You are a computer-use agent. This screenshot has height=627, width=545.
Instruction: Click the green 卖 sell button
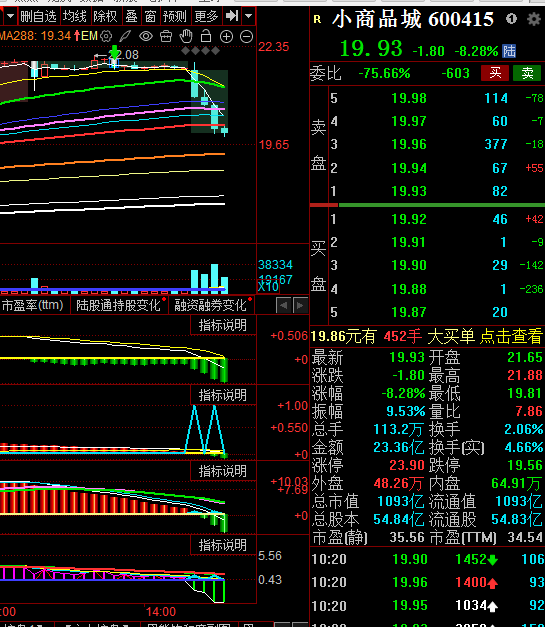[527, 73]
